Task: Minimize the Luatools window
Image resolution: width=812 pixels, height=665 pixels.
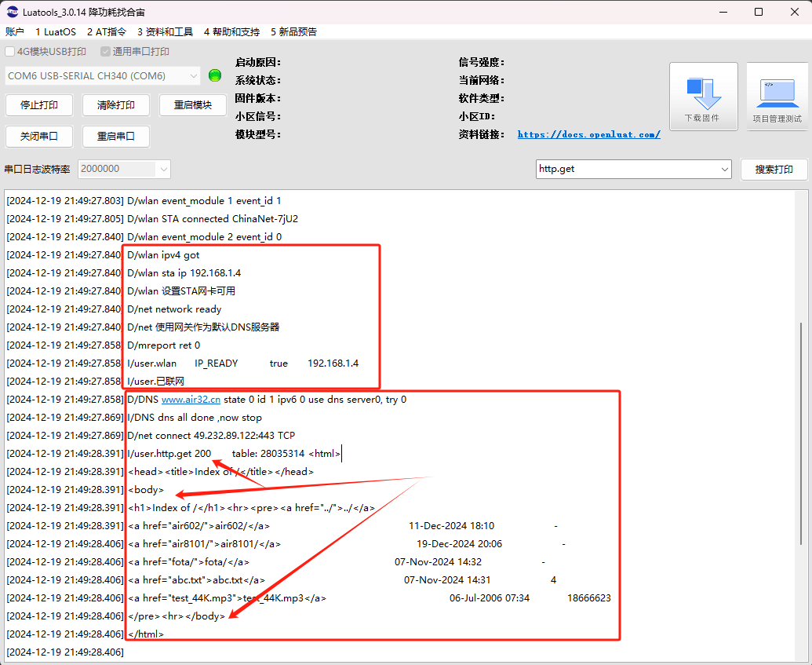Action: [x=723, y=12]
